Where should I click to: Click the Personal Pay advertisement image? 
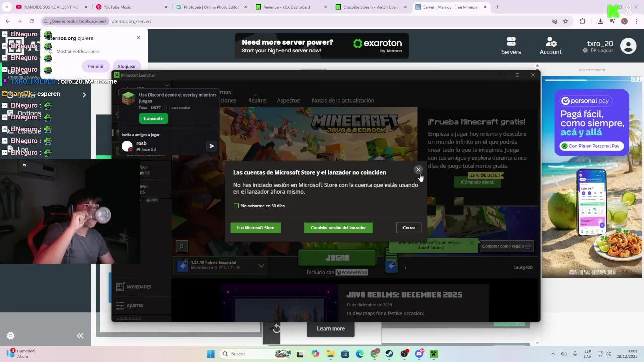point(592,177)
